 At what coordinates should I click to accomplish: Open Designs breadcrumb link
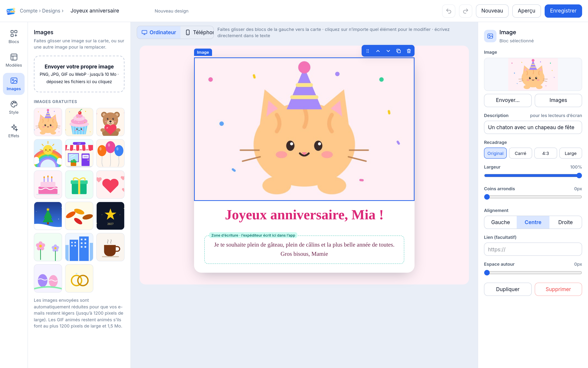click(51, 11)
